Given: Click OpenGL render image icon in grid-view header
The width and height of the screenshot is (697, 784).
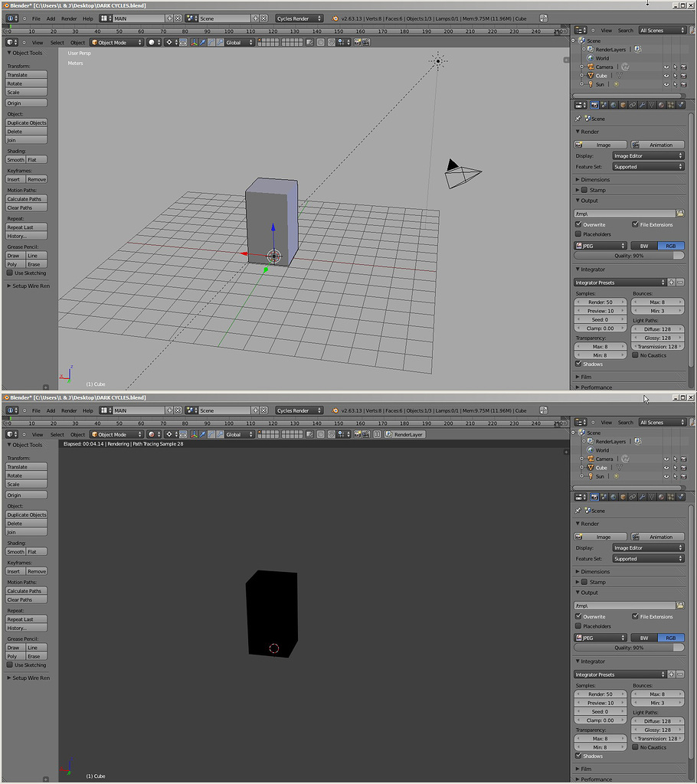Looking at the screenshot, I should click(x=357, y=43).
